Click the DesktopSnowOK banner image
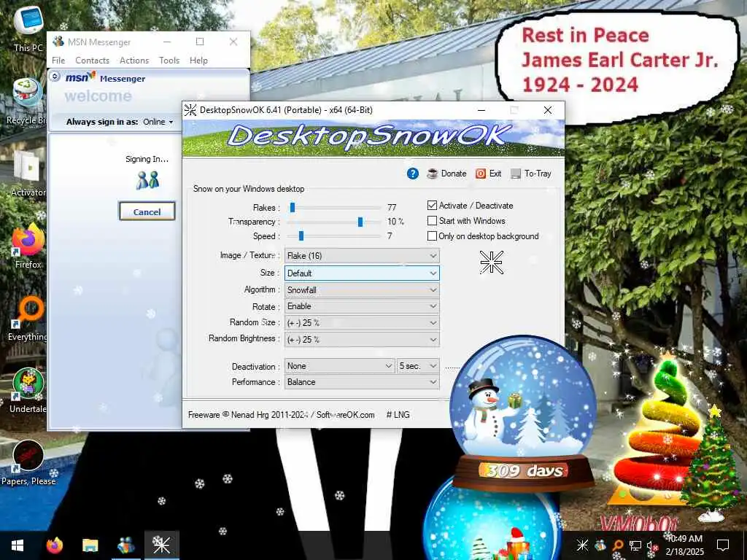Image resolution: width=747 pixels, height=560 pixels. [373, 138]
